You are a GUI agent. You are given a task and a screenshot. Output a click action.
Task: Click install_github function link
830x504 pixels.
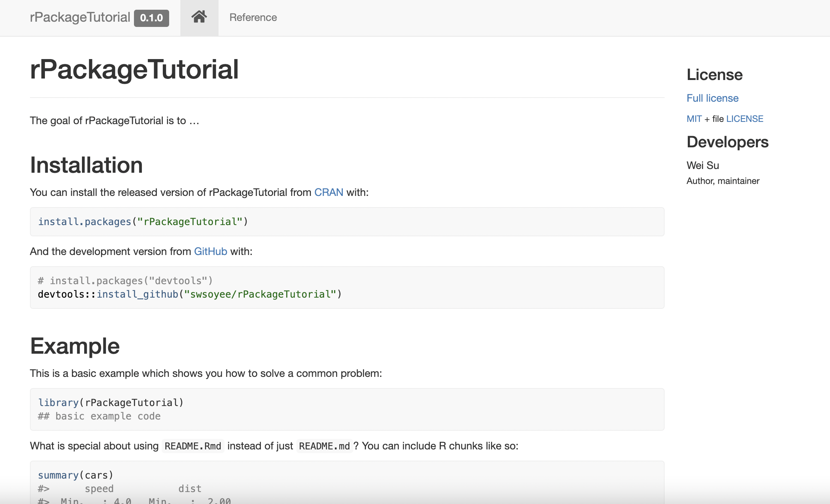pyautogui.click(x=137, y=294)
